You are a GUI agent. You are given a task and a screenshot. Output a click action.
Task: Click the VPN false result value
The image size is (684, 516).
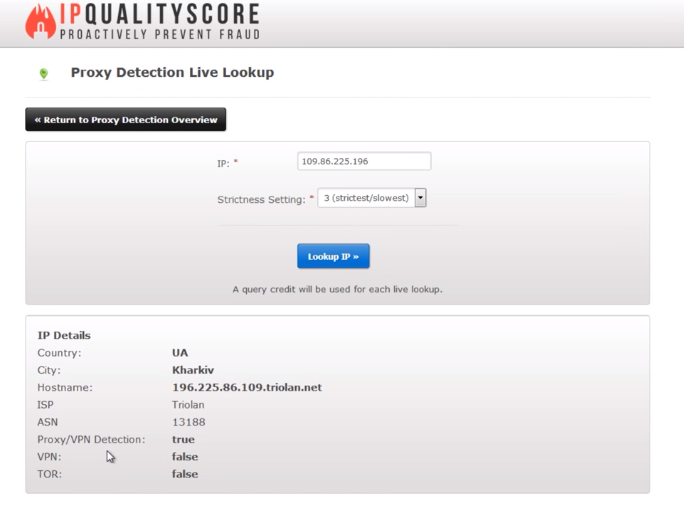tap(185, 457)
